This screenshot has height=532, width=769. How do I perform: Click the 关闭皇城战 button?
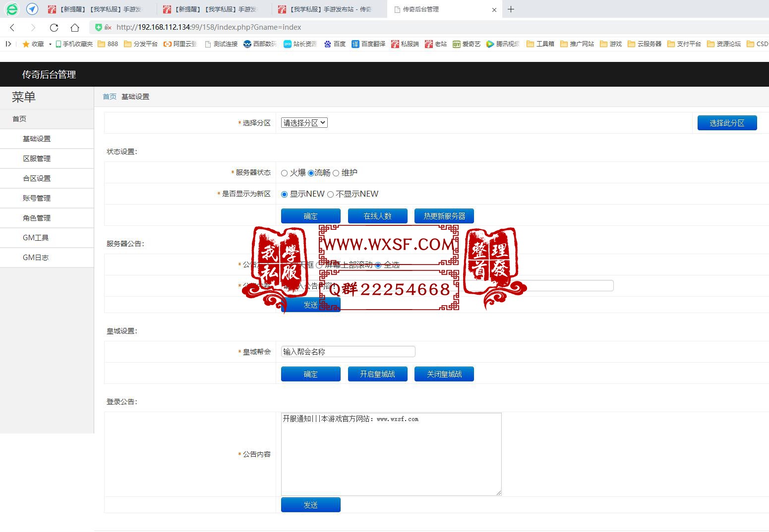444,374
